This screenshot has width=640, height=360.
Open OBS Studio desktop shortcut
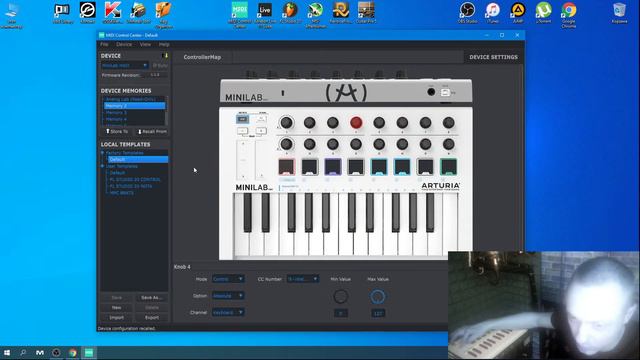[x=467, y=13]
